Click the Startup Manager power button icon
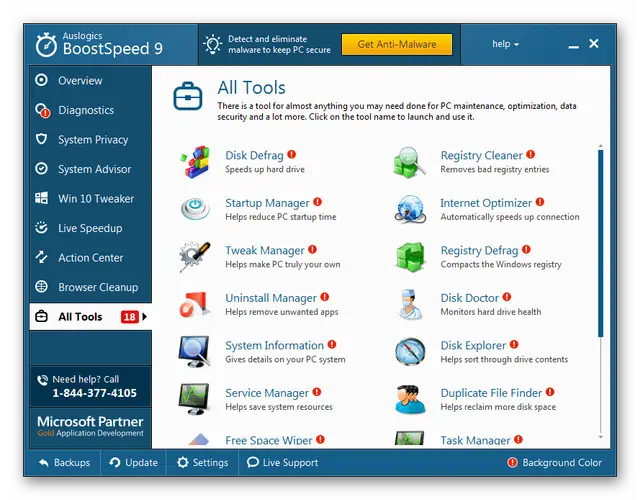Screen dimensions: 640x500 195,209
